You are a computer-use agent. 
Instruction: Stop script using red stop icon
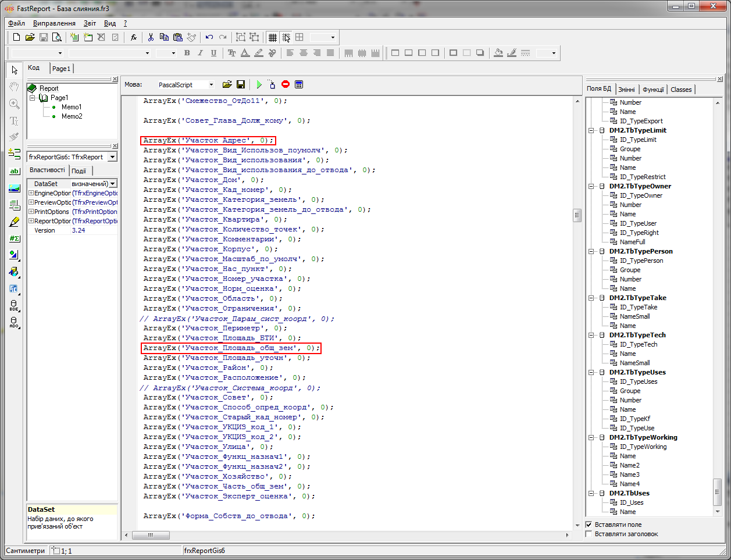tap(286, 84)
